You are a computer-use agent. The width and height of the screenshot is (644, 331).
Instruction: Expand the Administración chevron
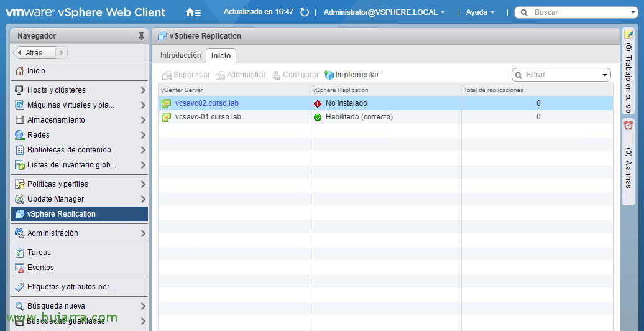tap(143, 233)
